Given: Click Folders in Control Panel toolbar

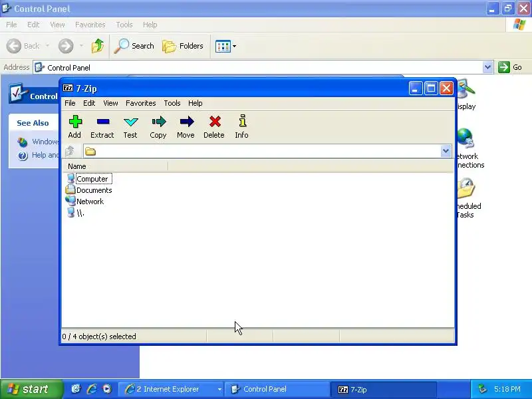Looking at the screenshot, I should click(182, 46).
